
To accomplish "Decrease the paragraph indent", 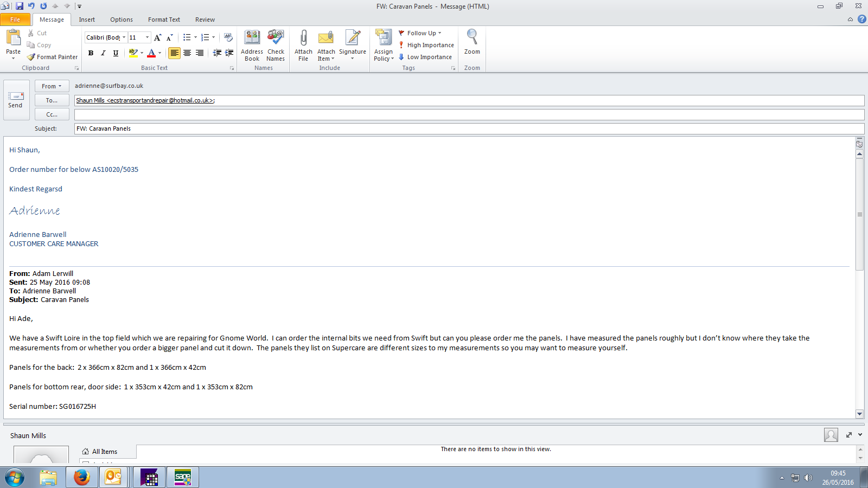I will pos(217,53).
